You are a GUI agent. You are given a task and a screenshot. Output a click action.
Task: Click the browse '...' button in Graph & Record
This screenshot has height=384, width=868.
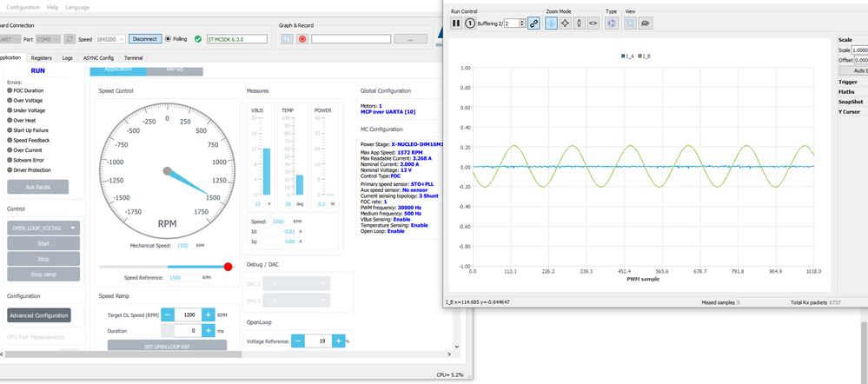tap(410, 39)
